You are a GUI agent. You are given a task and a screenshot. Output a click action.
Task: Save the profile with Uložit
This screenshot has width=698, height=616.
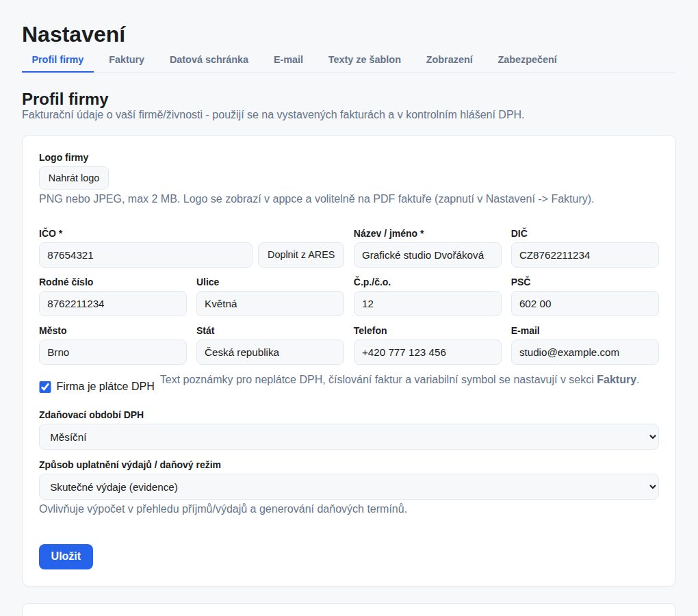pos(66,556)
